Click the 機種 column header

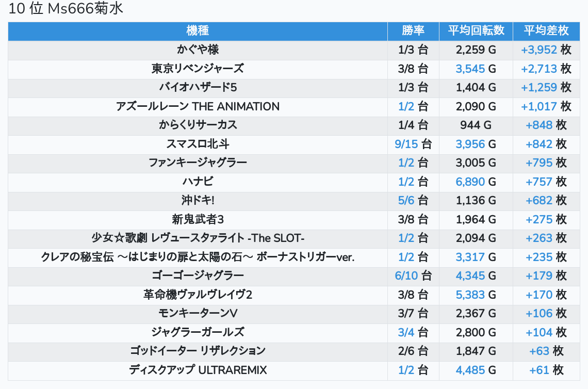[x=198, y=31]
